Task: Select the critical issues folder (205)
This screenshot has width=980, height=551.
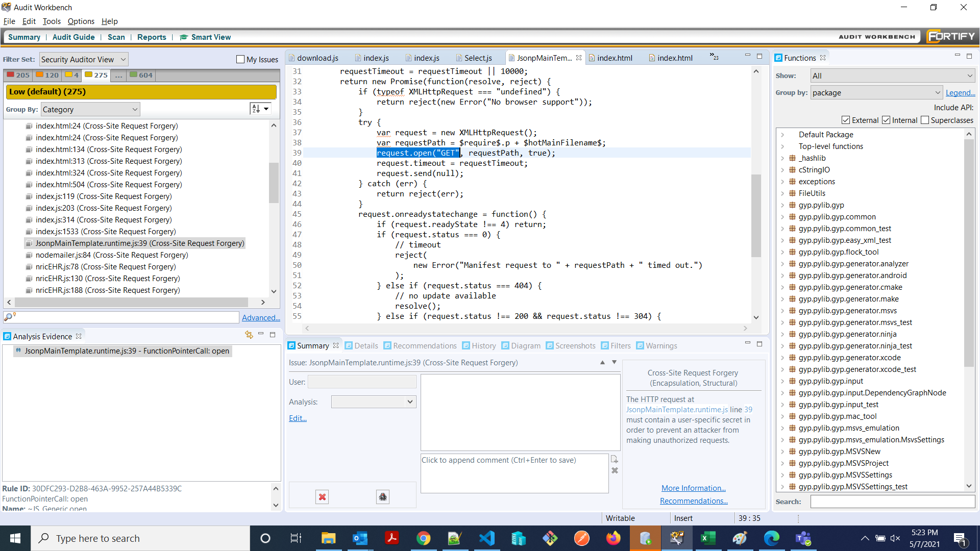Action: pos(18,75)
